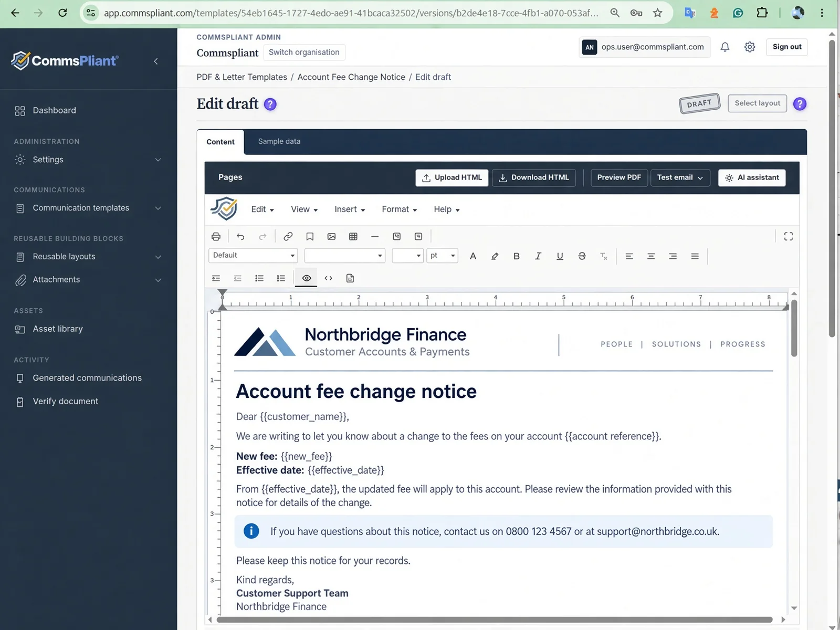The height and width of the screenshot is (630, 840).
Task: Click the Upload HTML button
Action: pyautogui.click(x=452, y=177)
